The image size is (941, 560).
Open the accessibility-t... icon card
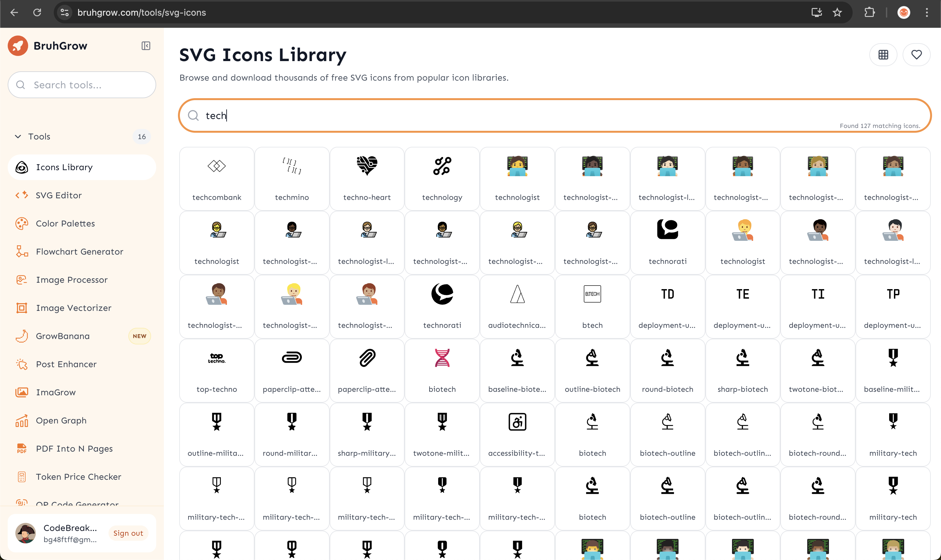click(x=517, y=434)
